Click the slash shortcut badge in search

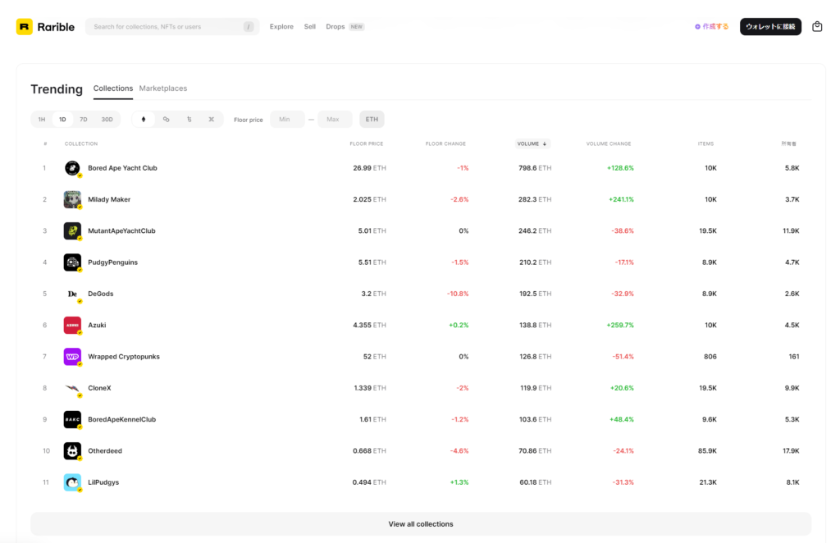point(249,27)
